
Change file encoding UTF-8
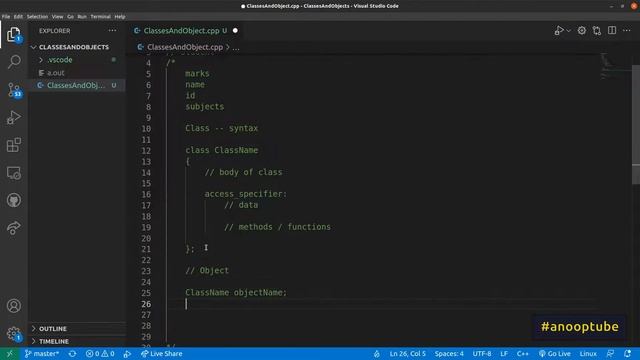482,354
